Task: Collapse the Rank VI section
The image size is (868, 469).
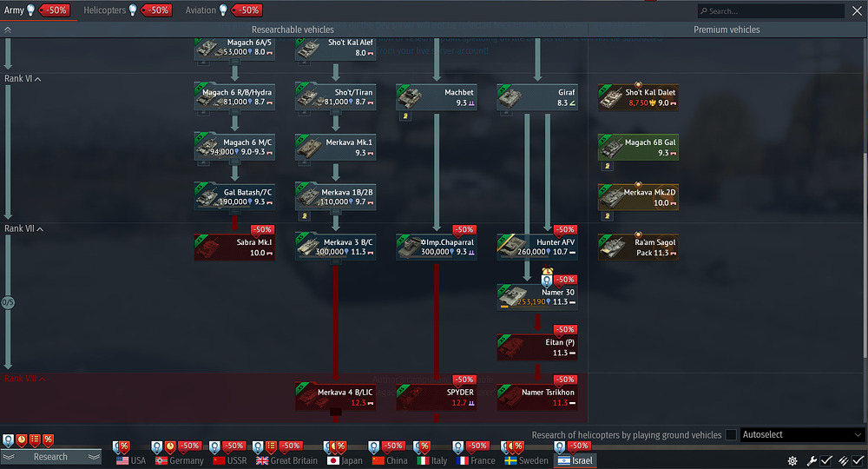Action: click(23, 79)
